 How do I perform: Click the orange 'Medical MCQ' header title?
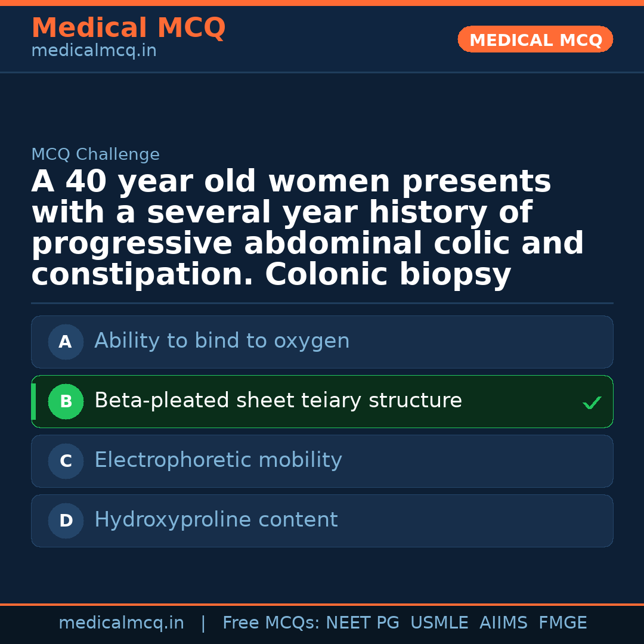click(128, 28)
